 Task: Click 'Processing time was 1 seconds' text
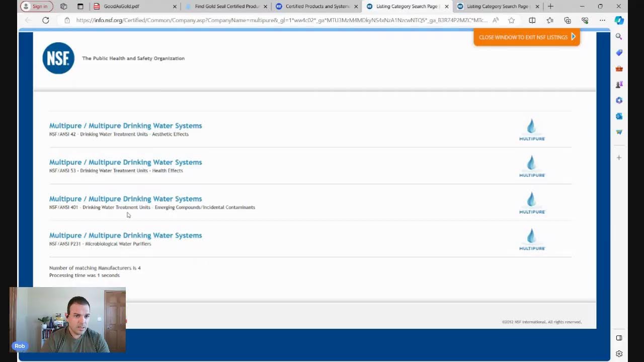[85, 276]
